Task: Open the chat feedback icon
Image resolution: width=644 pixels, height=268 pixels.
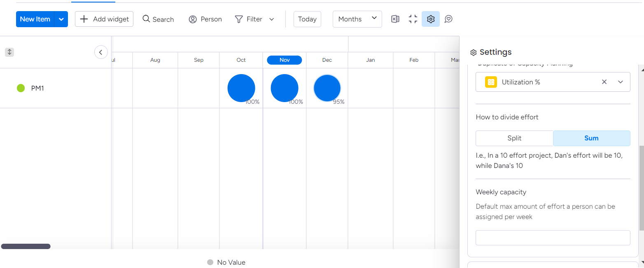Action: tap(449, 19)
